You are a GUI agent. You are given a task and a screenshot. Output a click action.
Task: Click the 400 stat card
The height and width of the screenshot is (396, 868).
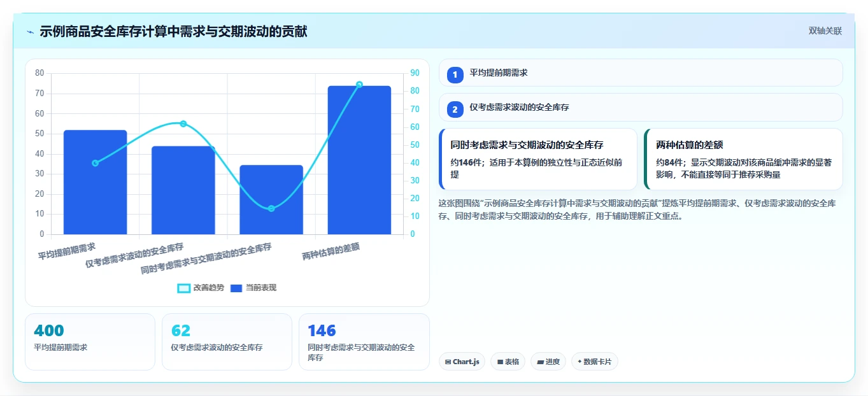tap(90, 342)
